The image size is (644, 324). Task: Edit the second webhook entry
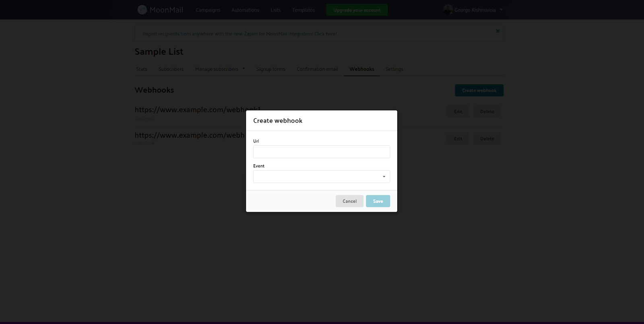coord(458,139)
